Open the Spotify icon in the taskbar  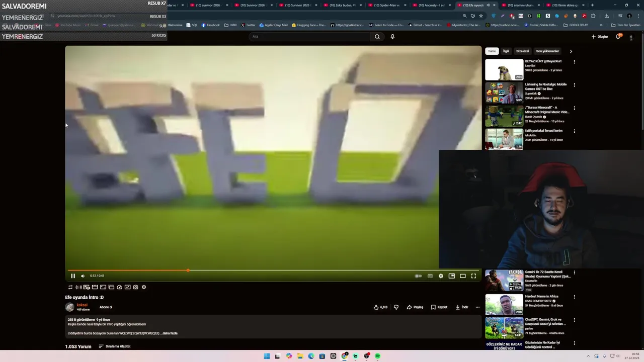377,356
